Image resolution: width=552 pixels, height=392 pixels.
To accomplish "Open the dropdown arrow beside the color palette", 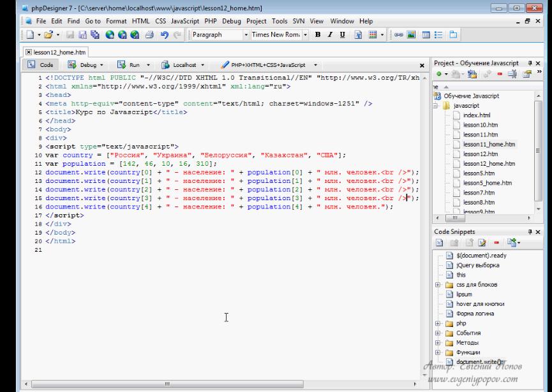I will coord(382,35).
